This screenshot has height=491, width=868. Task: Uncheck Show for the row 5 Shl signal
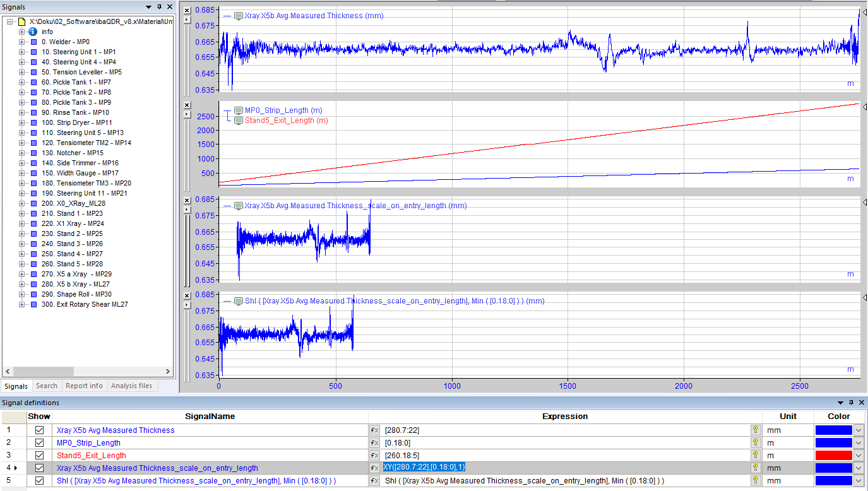tap(39, 481)
